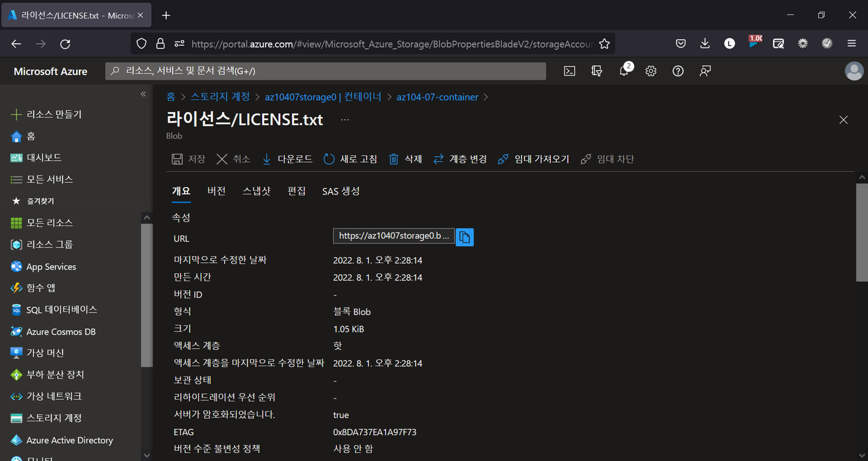Select the 개요 tab
This screenshot has width=868, height=461.
click(x=181, y=191)
